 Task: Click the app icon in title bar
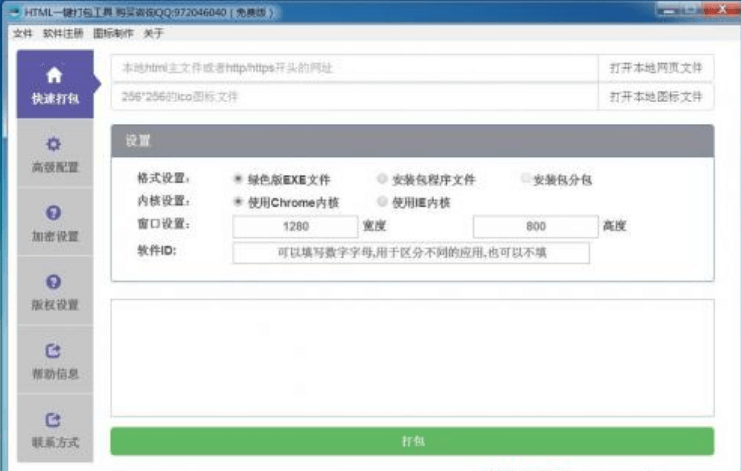15,12
